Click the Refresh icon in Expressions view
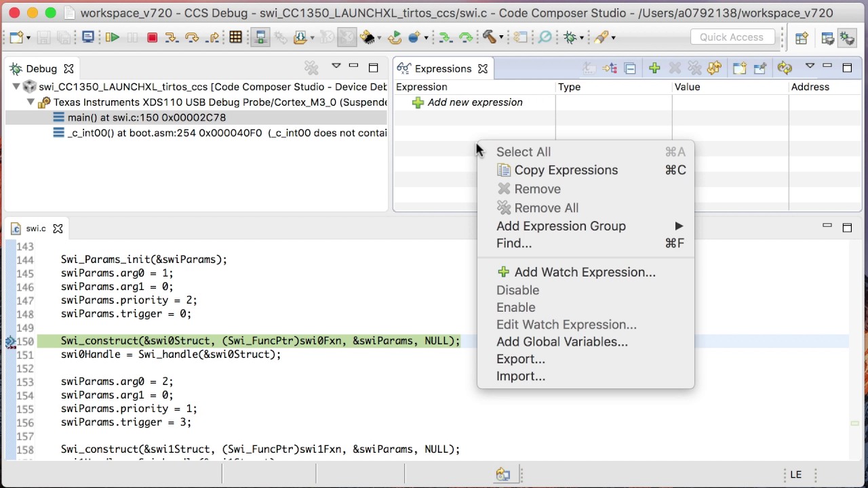The height and width of the screenshot is (488, 868). click(x=785, y=68)
